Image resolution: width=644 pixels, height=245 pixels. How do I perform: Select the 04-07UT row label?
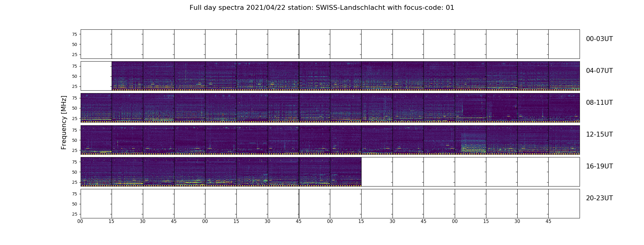click(x=599, y=71)
